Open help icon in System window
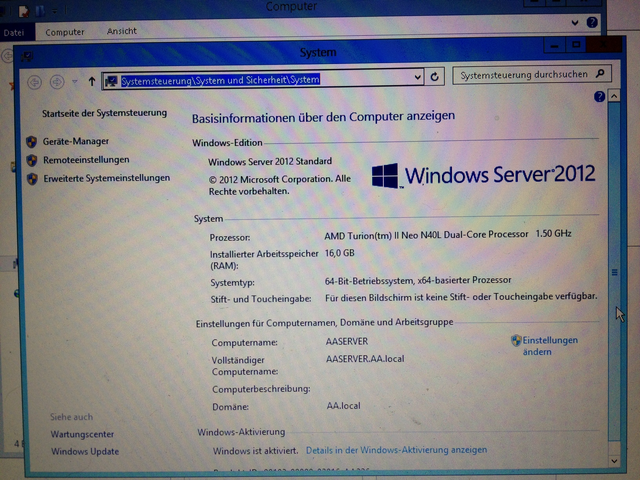The height and width of the screenshot is (480, 640). coord(599,96)
